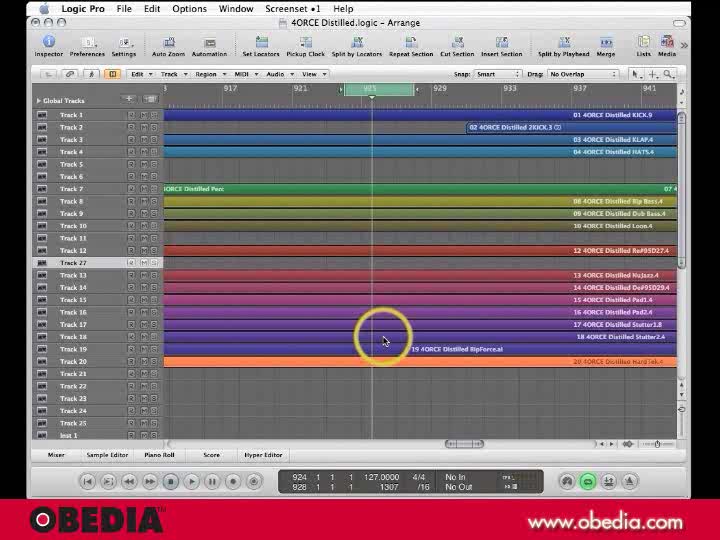Toggle the catch playhead button

pos(91,74)
